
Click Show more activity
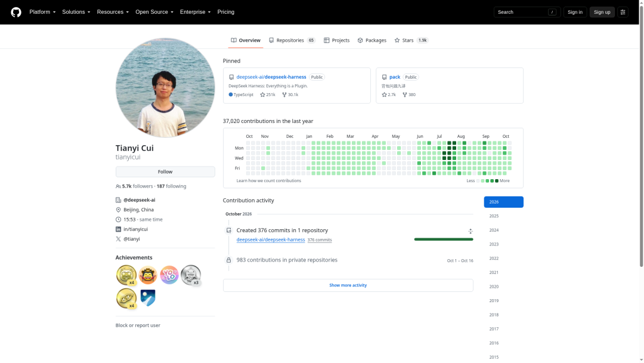(348, 285)
